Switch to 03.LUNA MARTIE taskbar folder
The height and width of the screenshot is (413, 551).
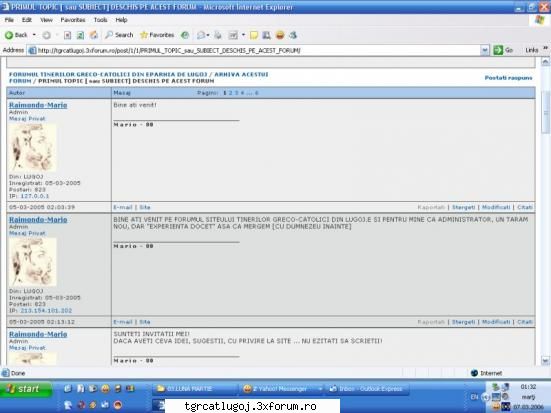pos(194,389)
